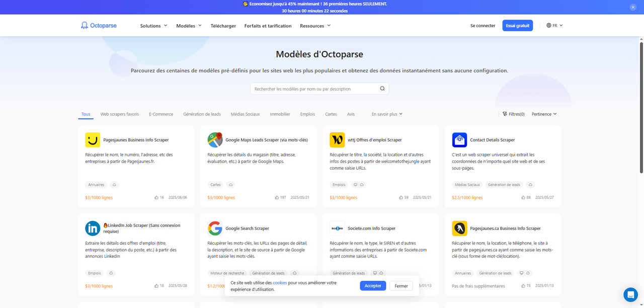This screenshot has height=308, width=644.
Task: Click the like icon showing 197
Action: [277, 198]
